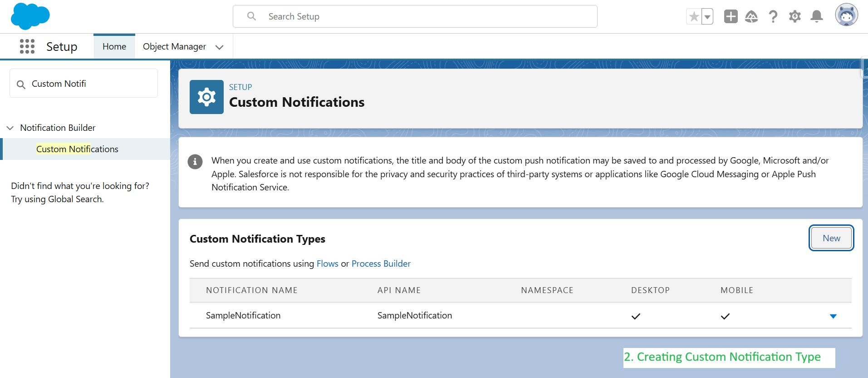Click the Mobile checkmark for SampleNotification
The height and width of the screenshot is (378, 868).
point(725,316)
